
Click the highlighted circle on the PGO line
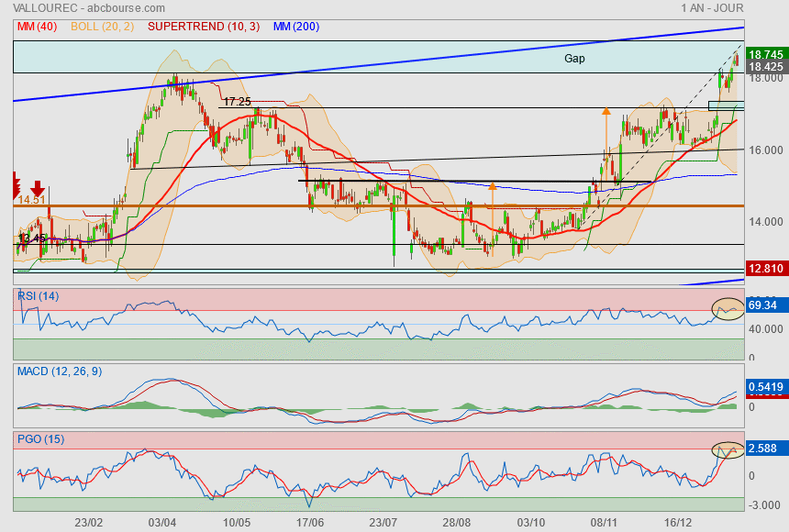coord(728,449)
